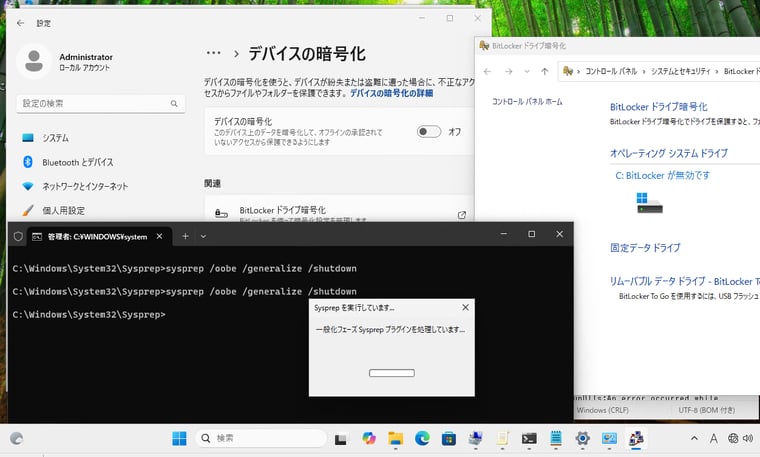
Task: Close the command prompt tab
Action: coord(159,236)
